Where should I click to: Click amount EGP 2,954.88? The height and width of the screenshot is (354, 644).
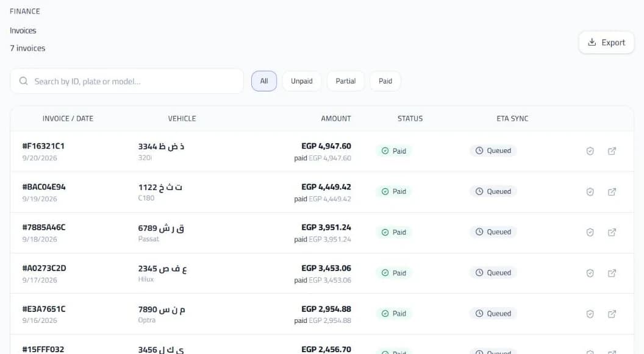326,309
